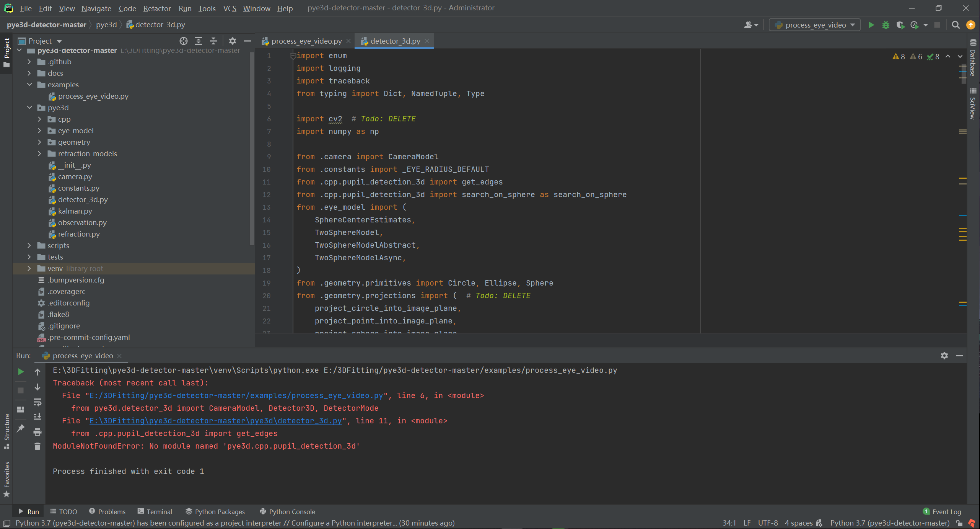Clear all console output with trash icon
Viewport: 980px width, 529px height.
click(37, 447)
